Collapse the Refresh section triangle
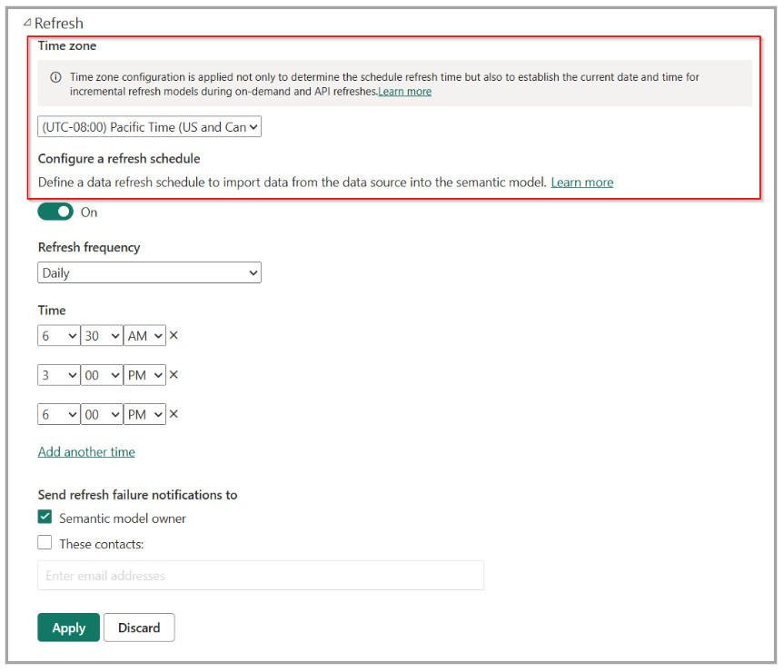This screenshot has height=672, width=784. (x=27, y=23)
